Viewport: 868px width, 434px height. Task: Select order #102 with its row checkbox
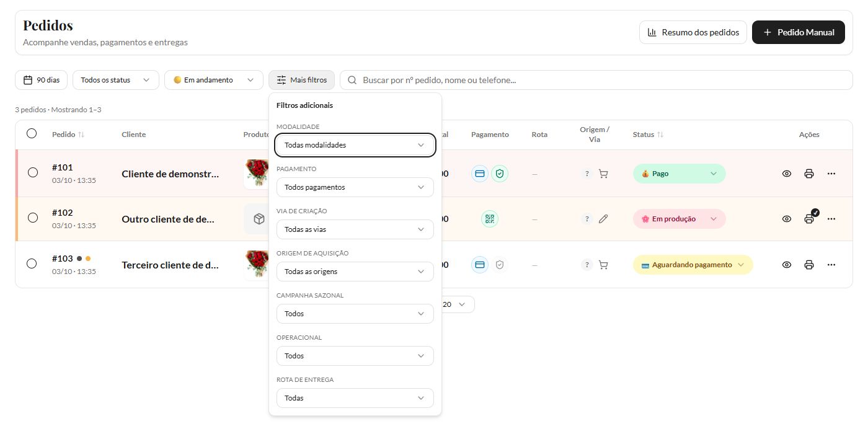click(33, 218)
